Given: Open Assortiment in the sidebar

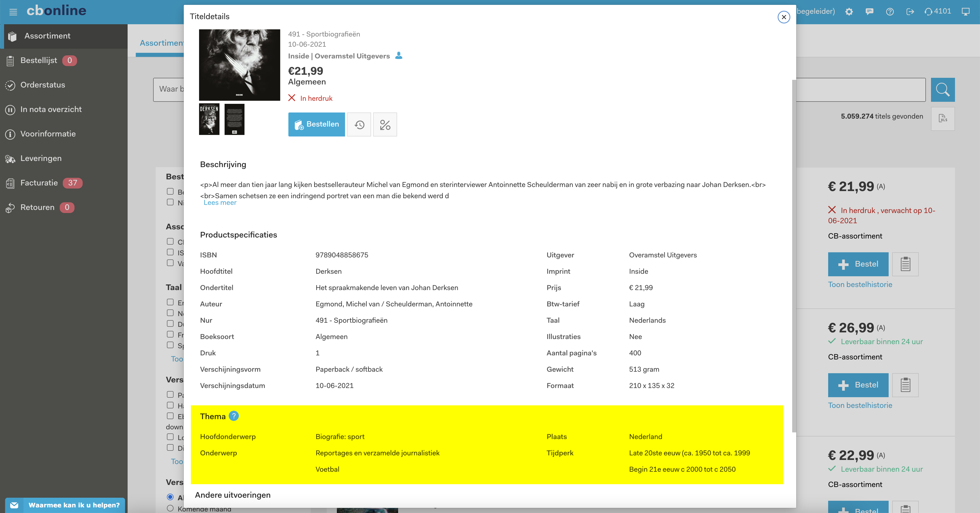Looking at the screenshot, I should pos(64,36).
